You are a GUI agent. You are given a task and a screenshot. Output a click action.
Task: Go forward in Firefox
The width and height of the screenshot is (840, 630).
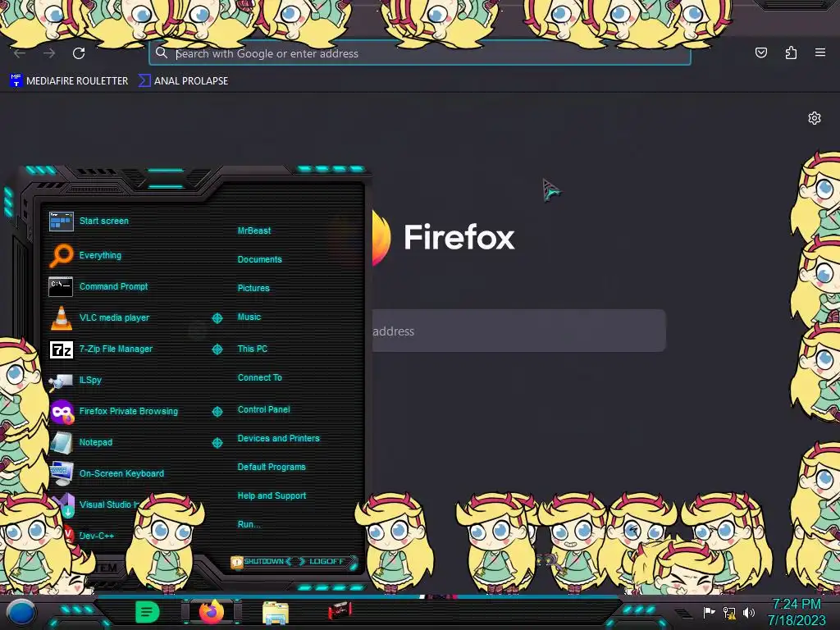pyautogui.click(x=49, y=53)
